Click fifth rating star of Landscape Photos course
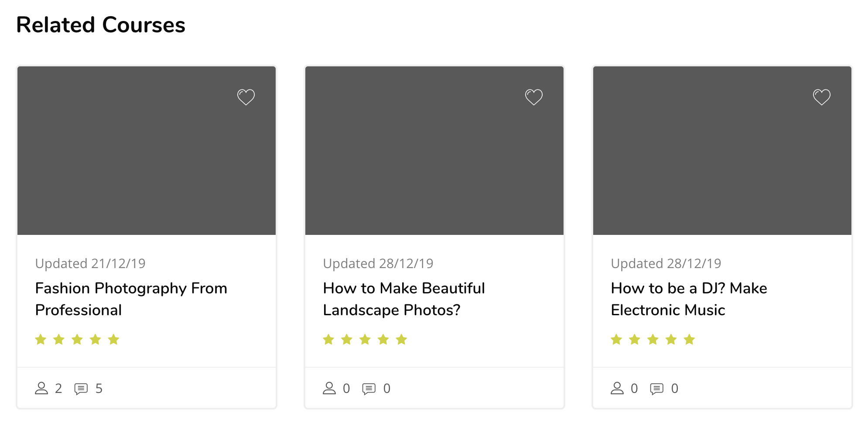Image resolution: width=868 pixels, height=427 pixels. tap(402, 339)
